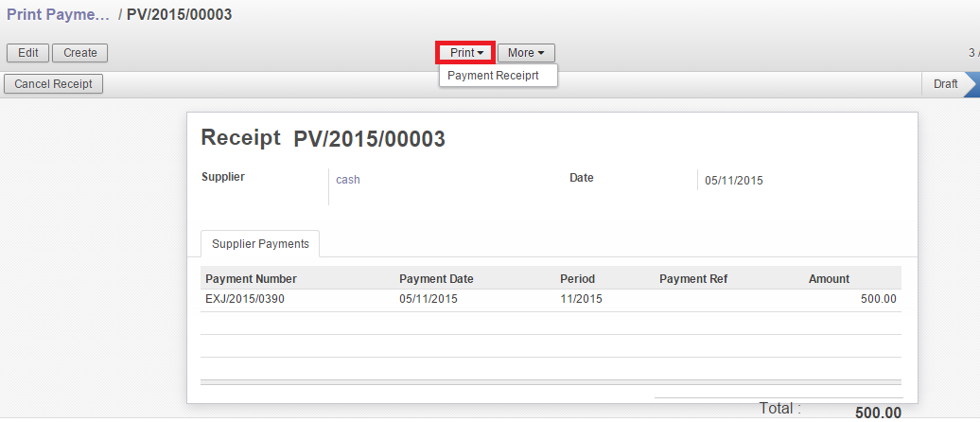Click the Draft status indicator
The height and width of the screenshot is (422, 980).
[945, 84]
